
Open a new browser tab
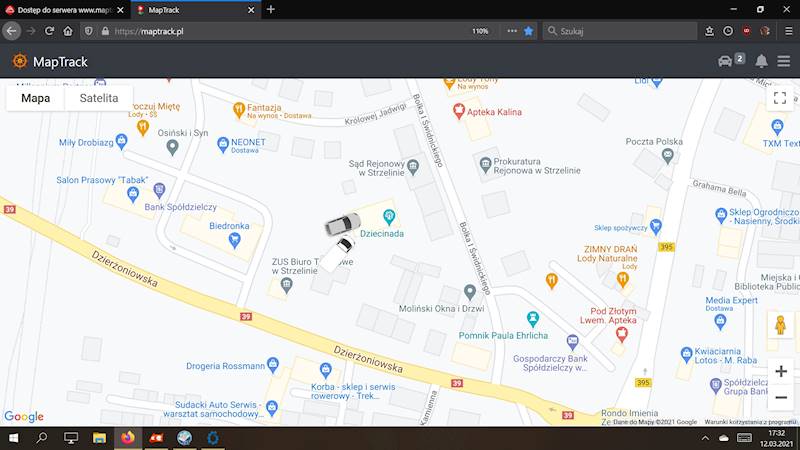click(x=270, y=9)
